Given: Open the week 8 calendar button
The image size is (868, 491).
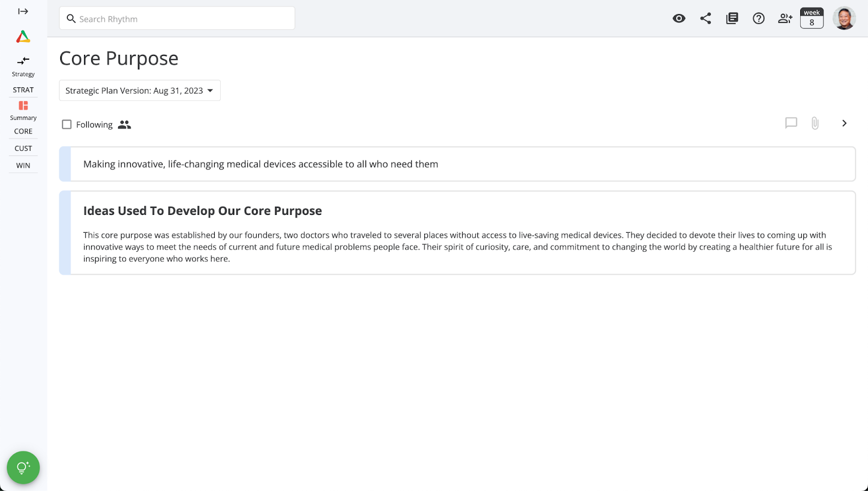Looking at the screenshot, I should tap(812, 18).
